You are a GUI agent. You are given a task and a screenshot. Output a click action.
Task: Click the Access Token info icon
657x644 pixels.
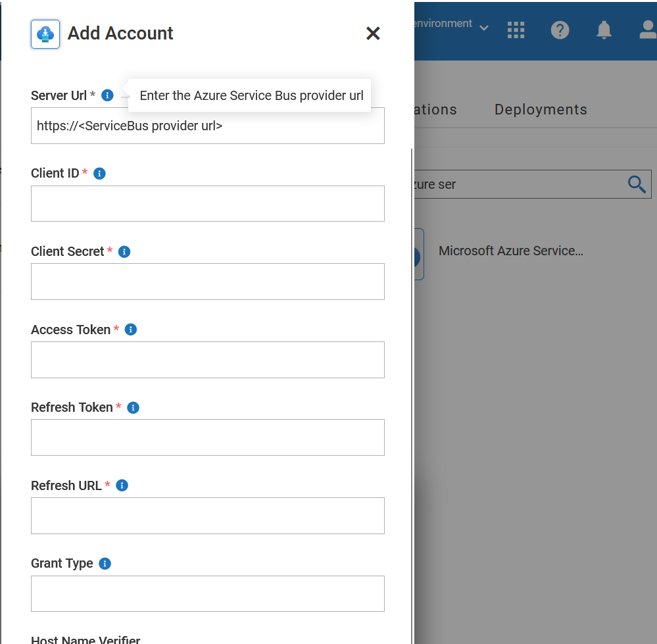[x=130, y=329]
